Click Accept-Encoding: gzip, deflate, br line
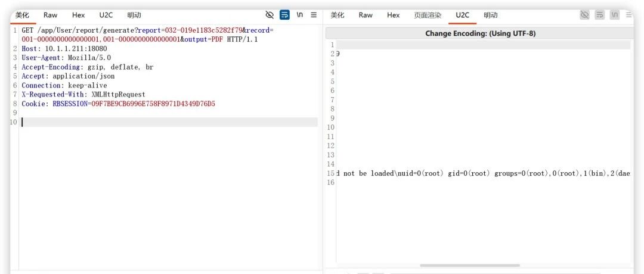 point(88,67)
